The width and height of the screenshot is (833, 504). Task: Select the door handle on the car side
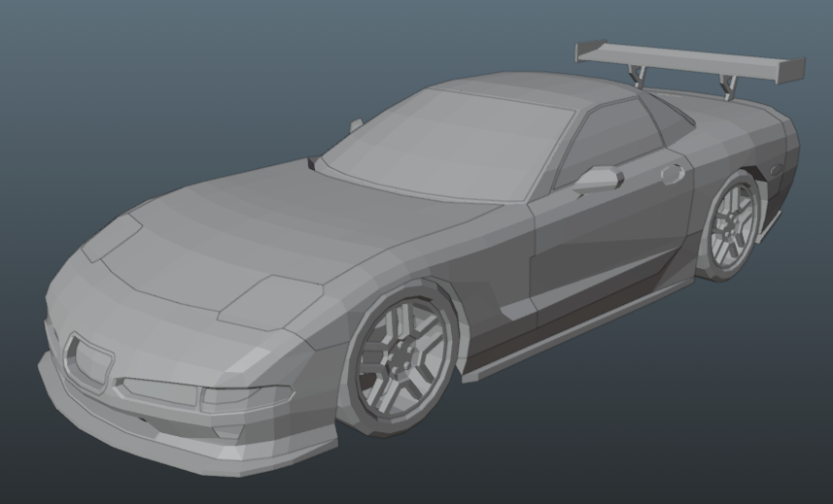click(x=672, y=174)
